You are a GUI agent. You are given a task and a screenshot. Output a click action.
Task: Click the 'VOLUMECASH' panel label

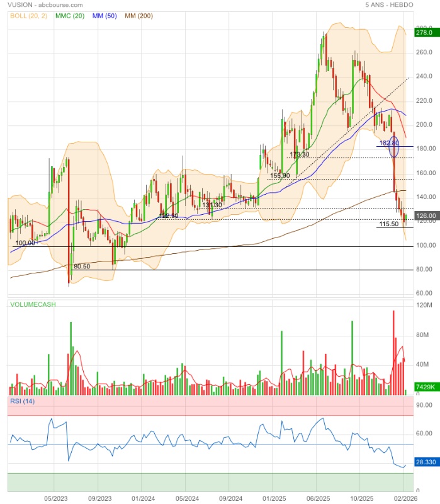click(x=33, y=304)
